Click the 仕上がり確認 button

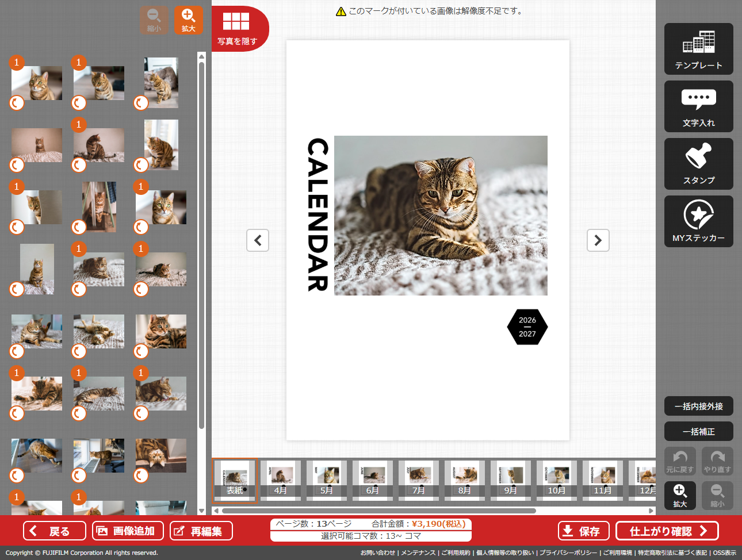point(667,531)
